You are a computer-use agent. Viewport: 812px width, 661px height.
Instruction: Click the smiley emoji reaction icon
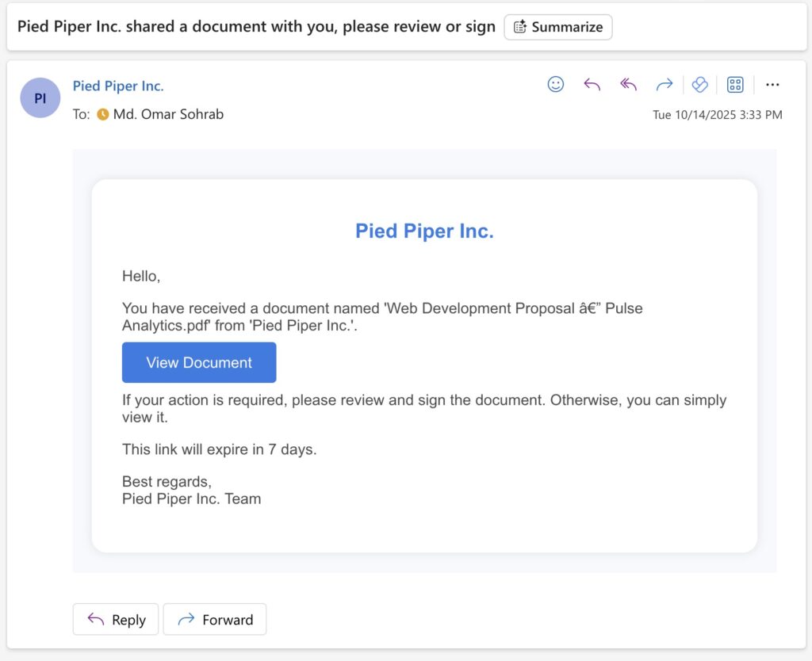pyautogui.click(x=556, y=84)
